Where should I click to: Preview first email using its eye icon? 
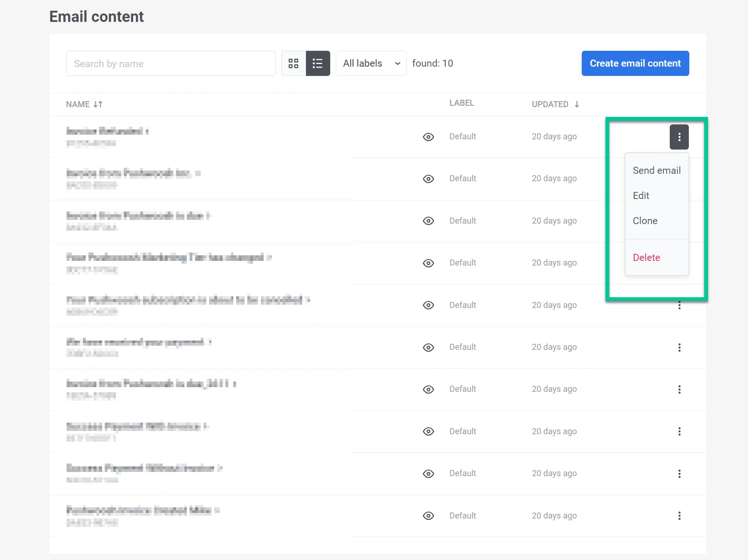click(428, 137)
